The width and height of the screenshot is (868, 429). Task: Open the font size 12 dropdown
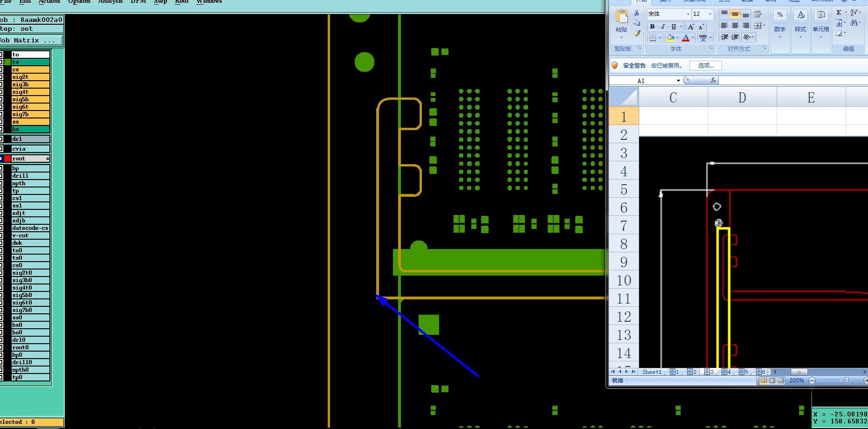click(x=710, y=14)
